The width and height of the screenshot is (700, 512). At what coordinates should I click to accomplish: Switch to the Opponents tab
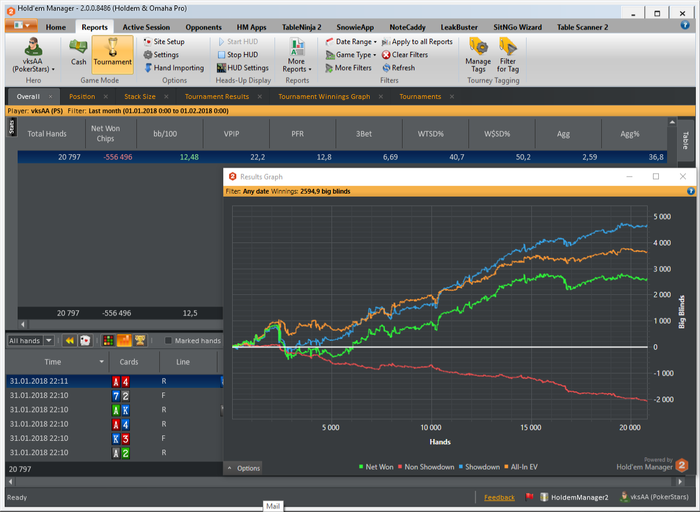203,27
